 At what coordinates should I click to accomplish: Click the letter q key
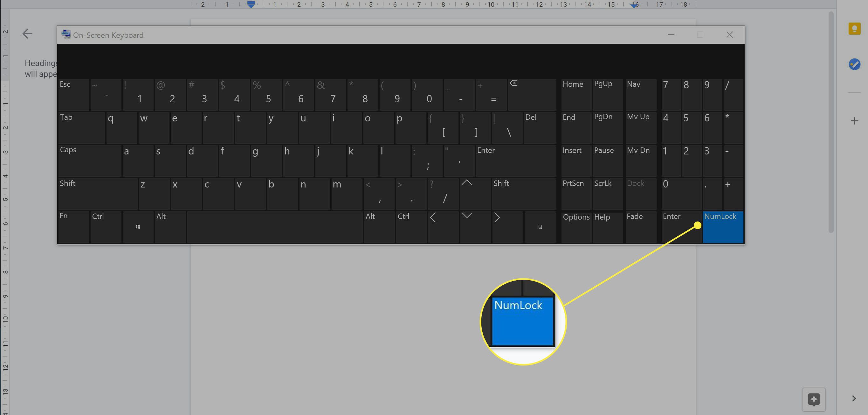[122, 128]
